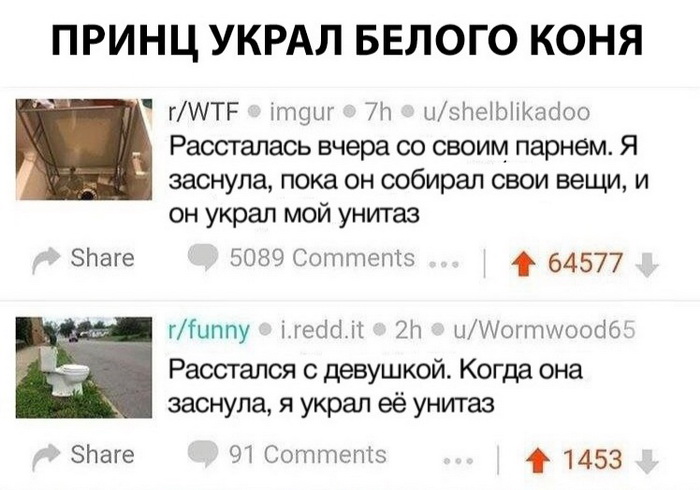
Task: Downvote the r/funny post with 1453 points
Action: pyautogui.click(x=646, y=461)
